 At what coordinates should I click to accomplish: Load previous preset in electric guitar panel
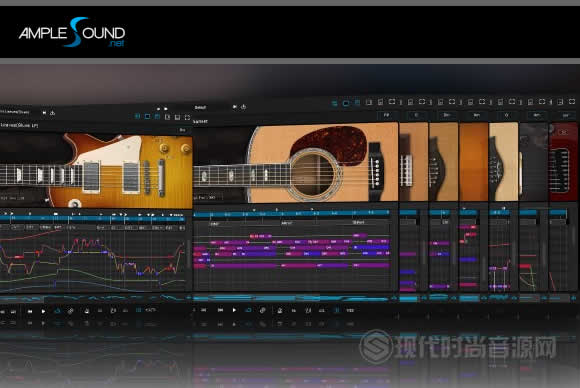point(44,112)
